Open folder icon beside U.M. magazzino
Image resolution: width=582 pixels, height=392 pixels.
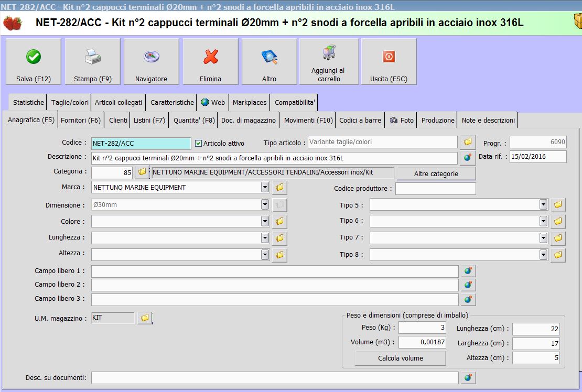point(145,318)
